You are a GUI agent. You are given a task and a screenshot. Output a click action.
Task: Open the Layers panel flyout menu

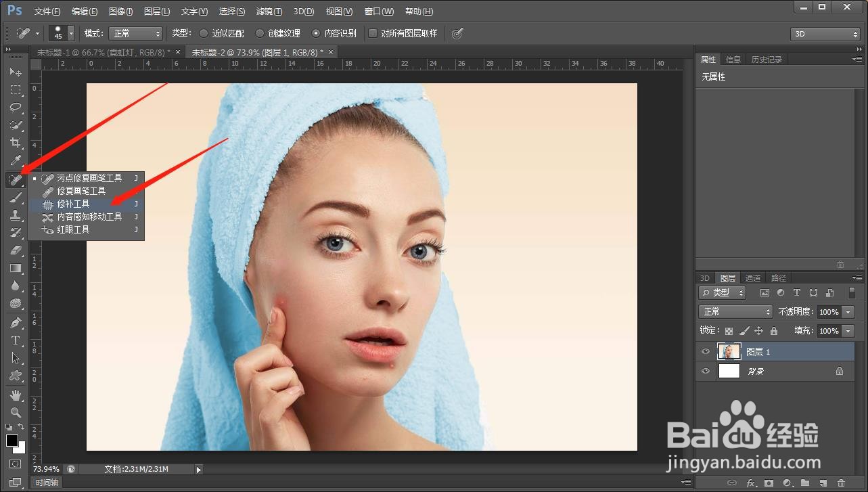(x=858, y=278)
